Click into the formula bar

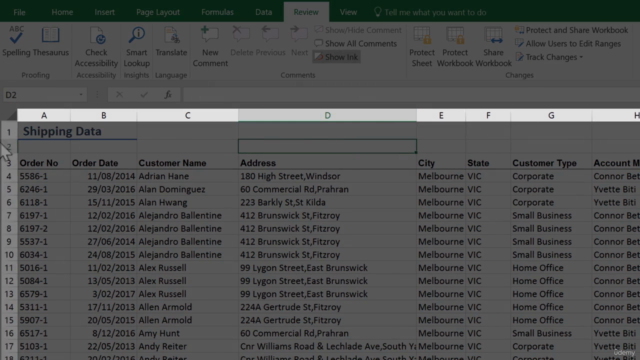(411, 95)
